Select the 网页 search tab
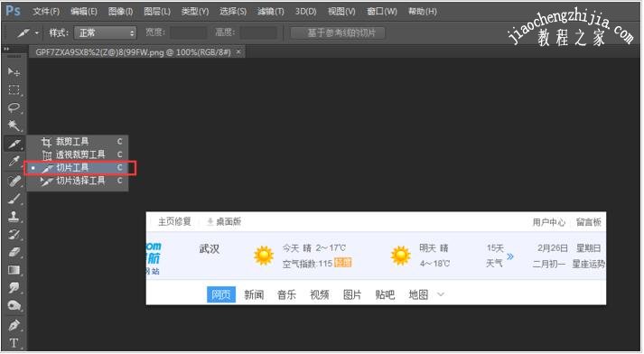644x354 pixels. [x=221, y=294]
